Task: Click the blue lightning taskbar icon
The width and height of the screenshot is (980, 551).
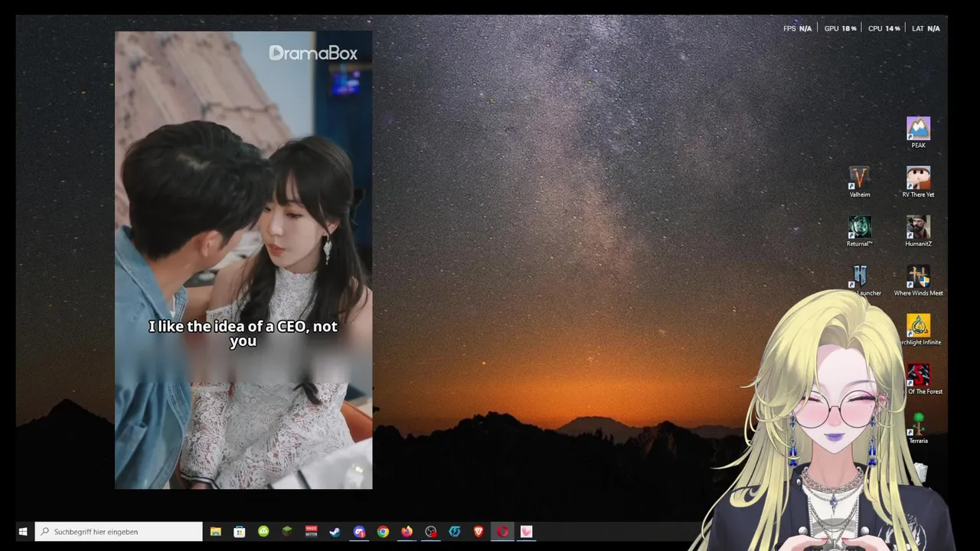Action: point(455,531)
